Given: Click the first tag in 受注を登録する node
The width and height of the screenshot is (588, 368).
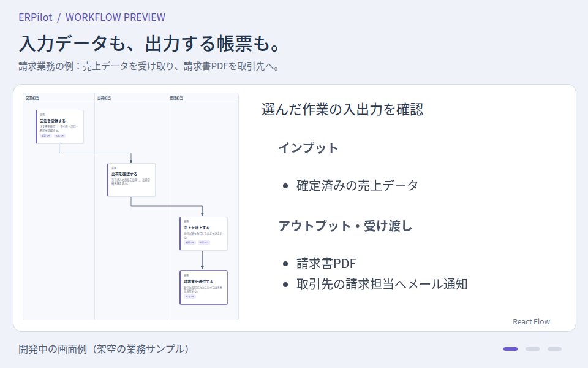Looking at the screenshot, I should click(46, 136).
